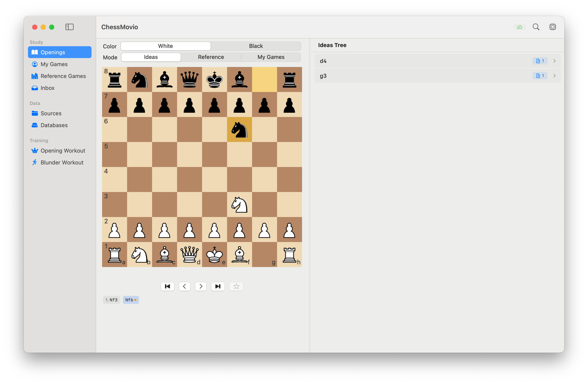Screen dimensions: 588x384
Task: Jump to first move button
Action: (168, 286)
